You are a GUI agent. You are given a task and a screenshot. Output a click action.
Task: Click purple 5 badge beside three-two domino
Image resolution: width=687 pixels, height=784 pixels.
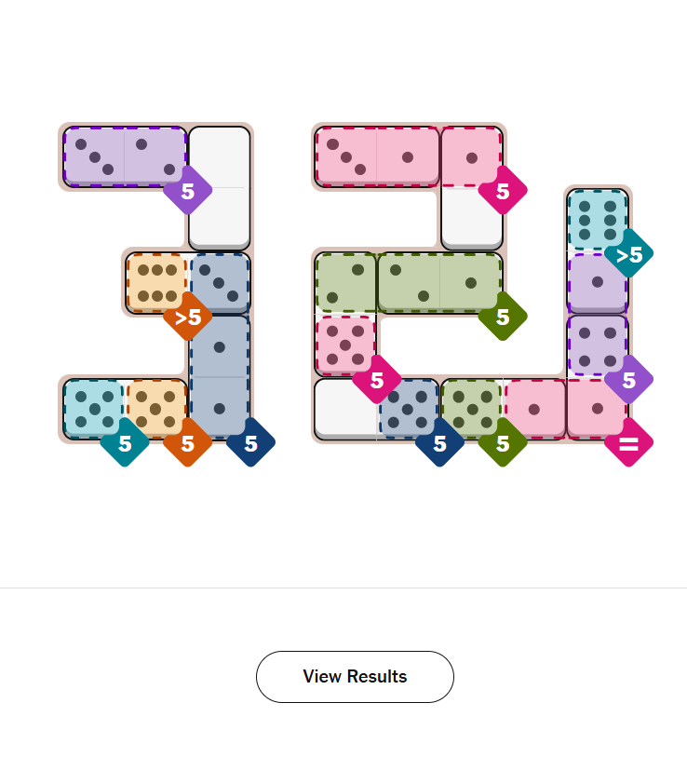(188, 191)
